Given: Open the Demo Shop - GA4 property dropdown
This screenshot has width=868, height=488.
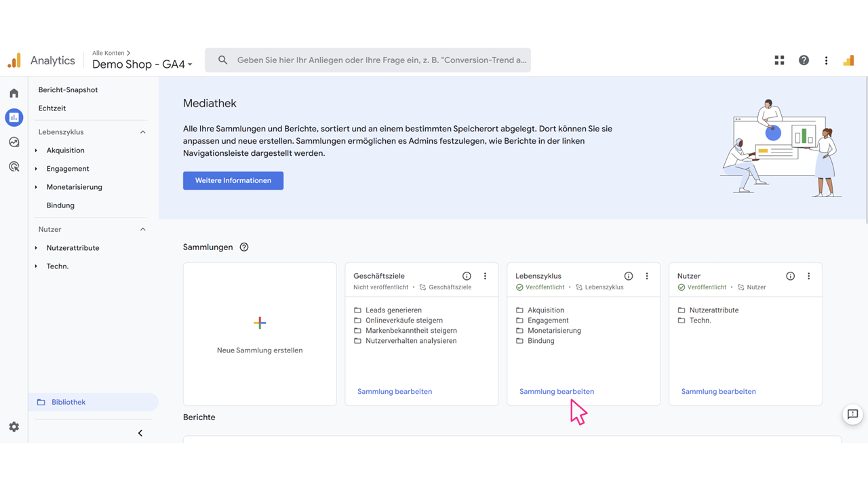Looking at the screenshot, I should tap(142, 64).
